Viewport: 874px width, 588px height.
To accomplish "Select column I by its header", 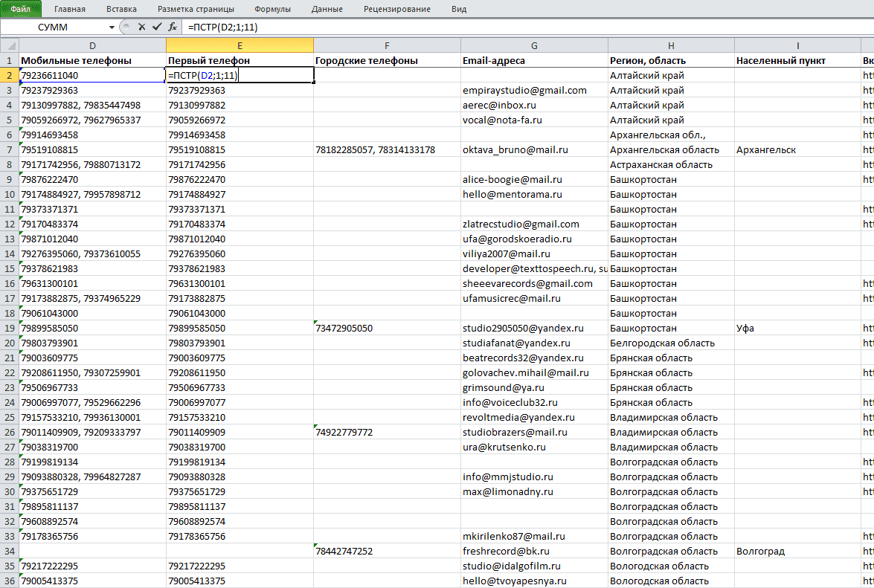I will point(797,45).
